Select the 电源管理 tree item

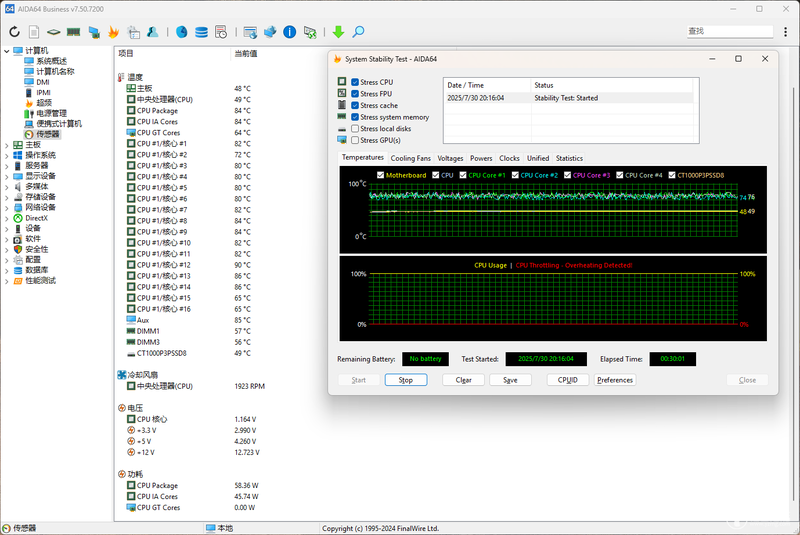pos(52,113)
